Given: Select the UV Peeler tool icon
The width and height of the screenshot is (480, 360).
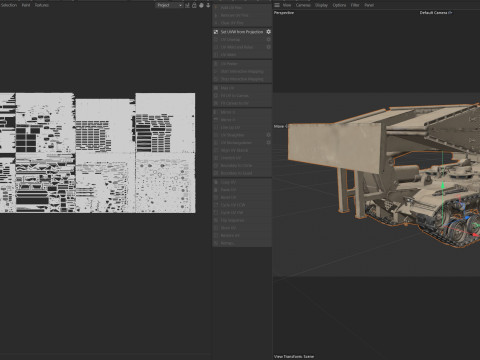Looking at the screenshot, I should [216, 64].
